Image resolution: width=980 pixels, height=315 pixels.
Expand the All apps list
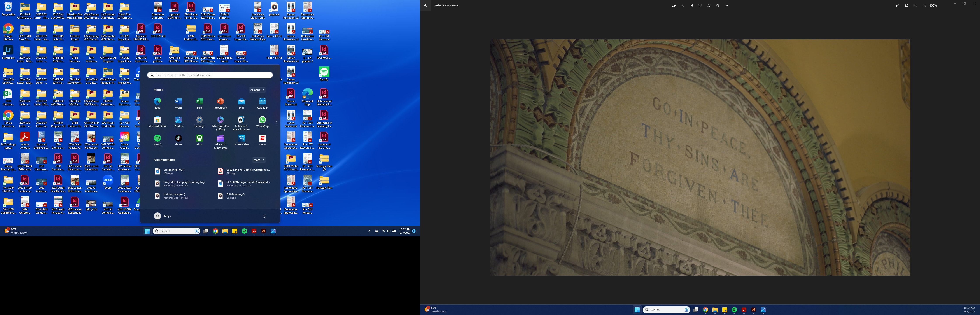(x=257, y=90)
